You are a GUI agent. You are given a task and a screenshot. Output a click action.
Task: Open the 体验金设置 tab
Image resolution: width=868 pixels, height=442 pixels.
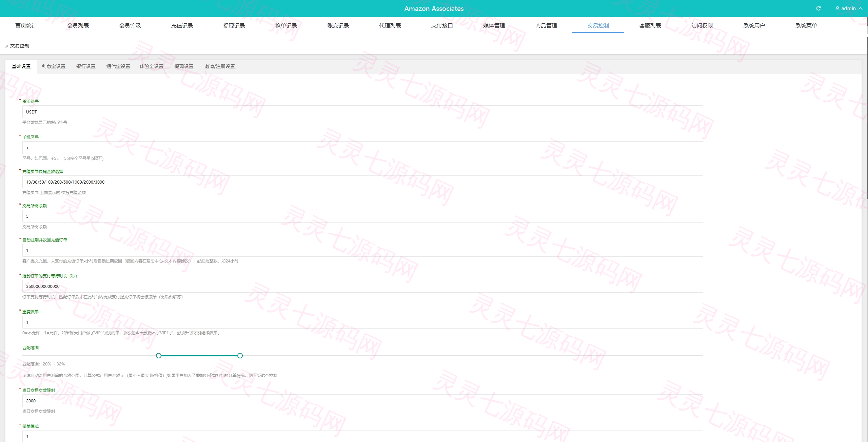point(152,66)
